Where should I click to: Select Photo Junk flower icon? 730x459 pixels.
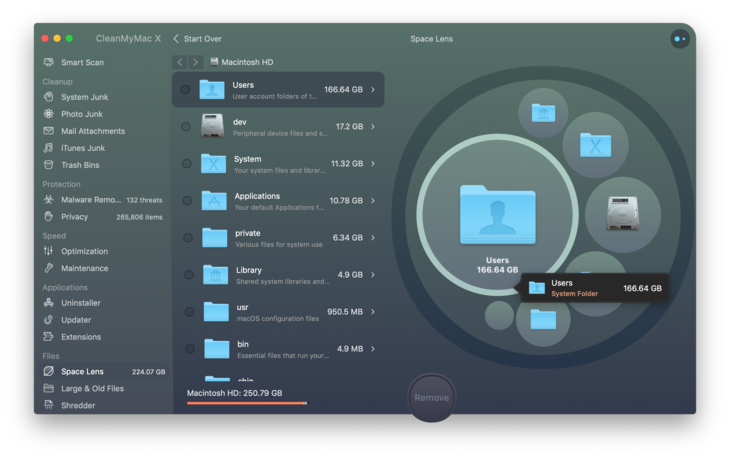48,114
